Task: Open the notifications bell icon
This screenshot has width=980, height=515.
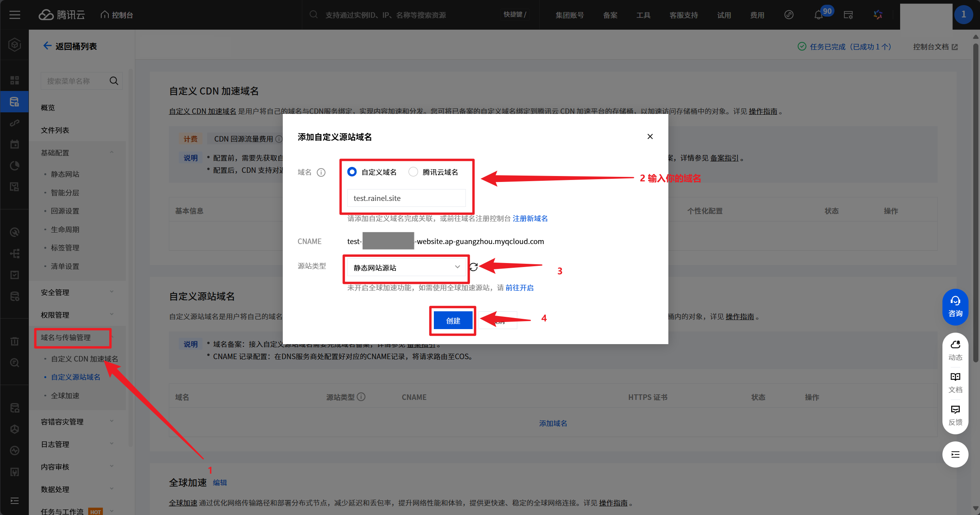Action: pos(818,15)
